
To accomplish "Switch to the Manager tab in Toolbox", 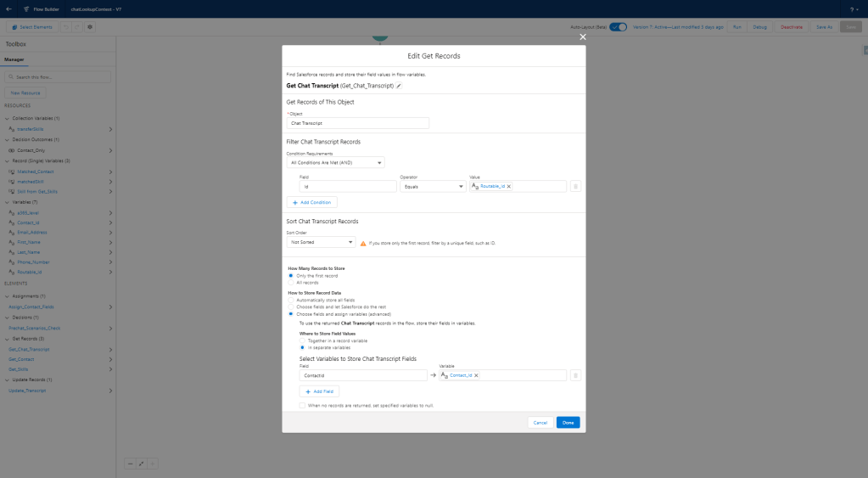I will pos(14,60).
